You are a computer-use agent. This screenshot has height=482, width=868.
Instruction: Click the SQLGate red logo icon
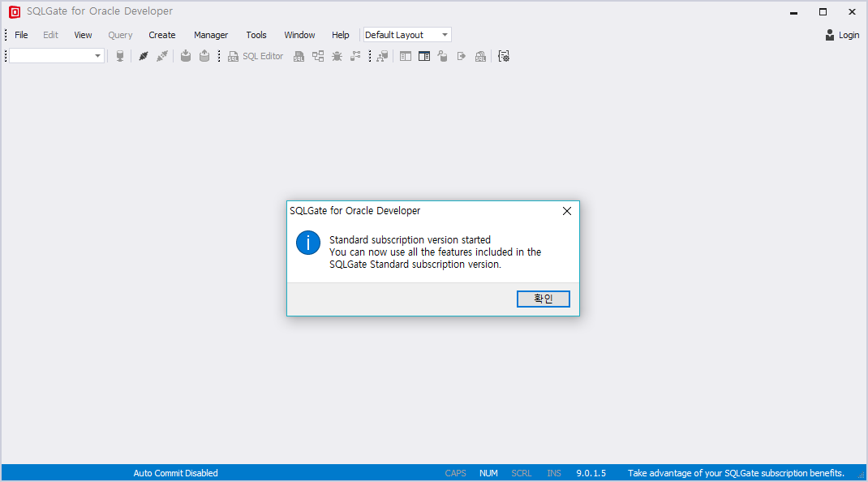(15, 11)
